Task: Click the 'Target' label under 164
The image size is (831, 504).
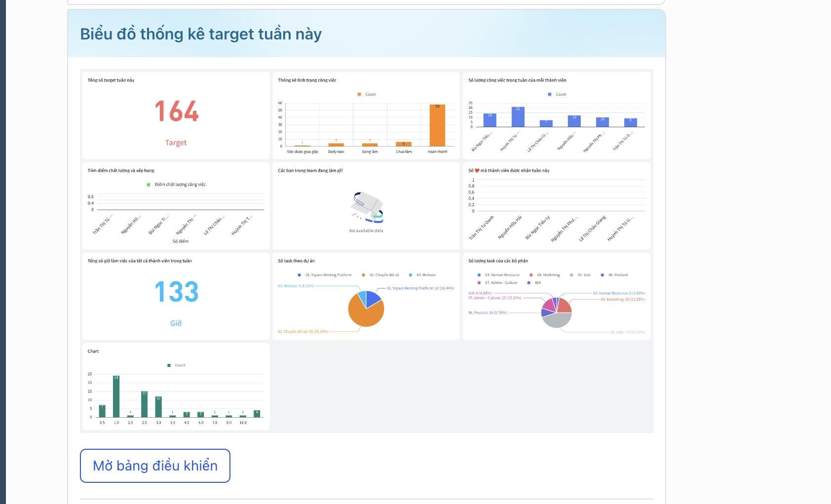Action: pos(176,143)
